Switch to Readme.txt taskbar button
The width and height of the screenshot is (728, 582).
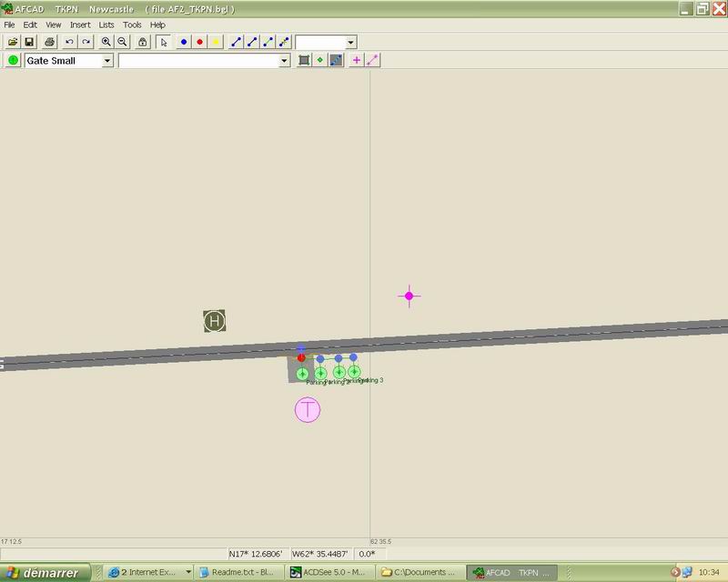(237, 572)
